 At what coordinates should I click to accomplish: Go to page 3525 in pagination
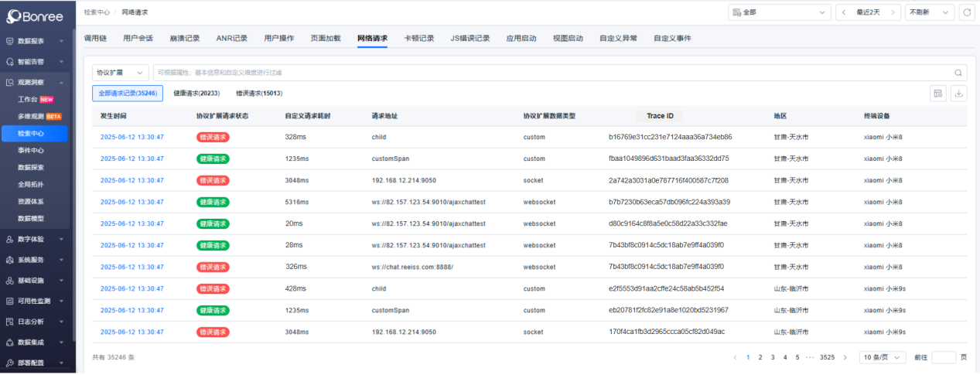827,357
